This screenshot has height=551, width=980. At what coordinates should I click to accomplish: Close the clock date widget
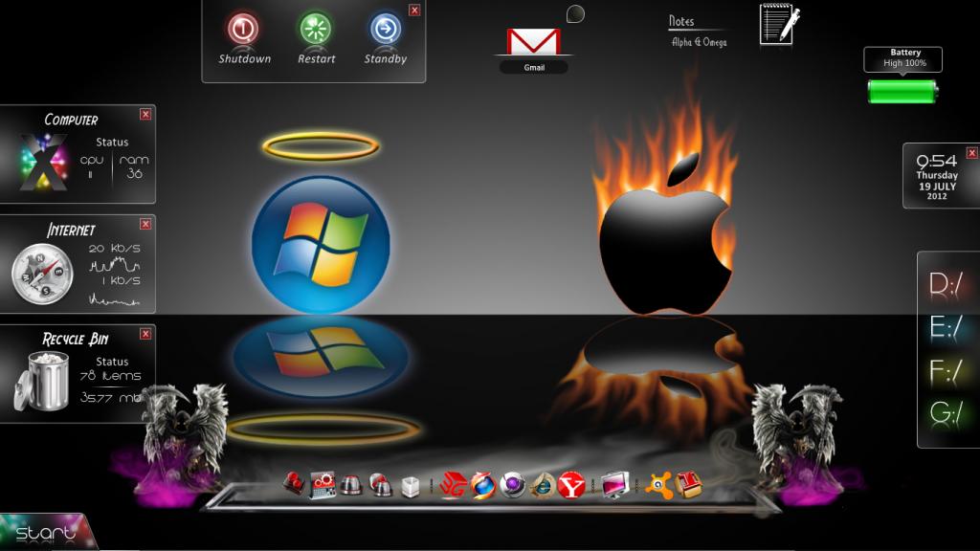[972, 153]
